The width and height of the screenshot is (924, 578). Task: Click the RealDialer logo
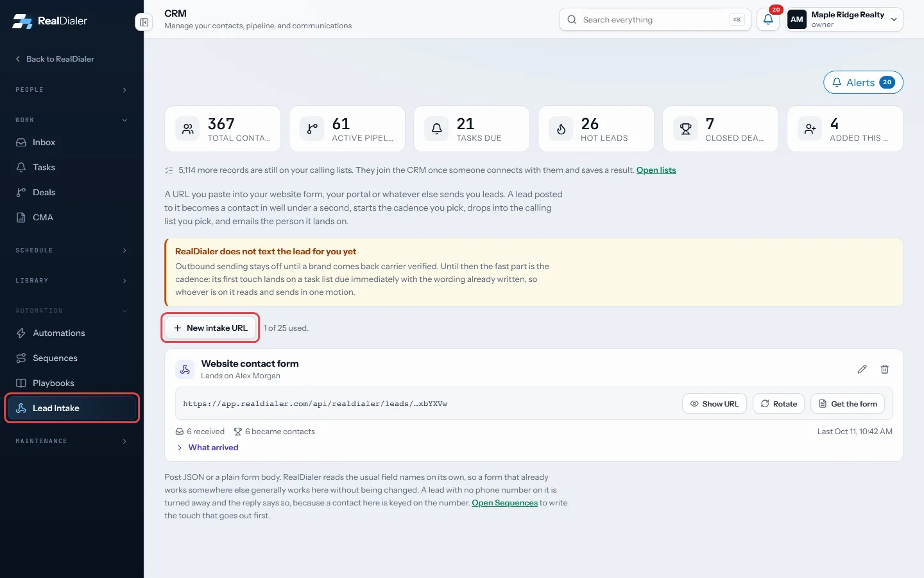pyautogui.click(x=50, y=21)
